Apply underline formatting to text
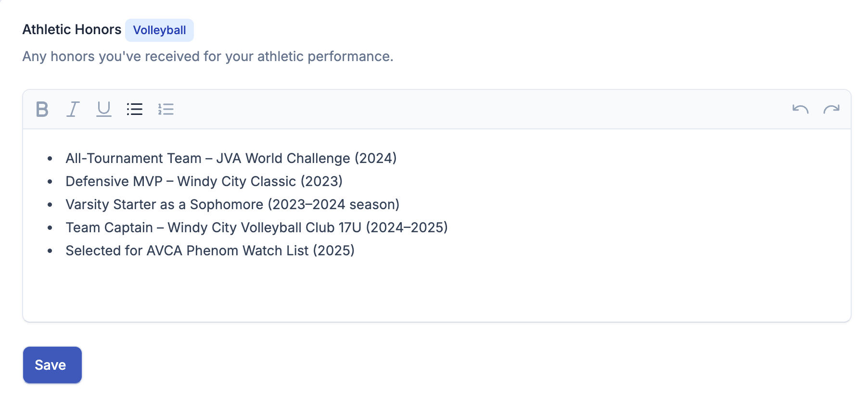868x401 pixels. [104, 109]
